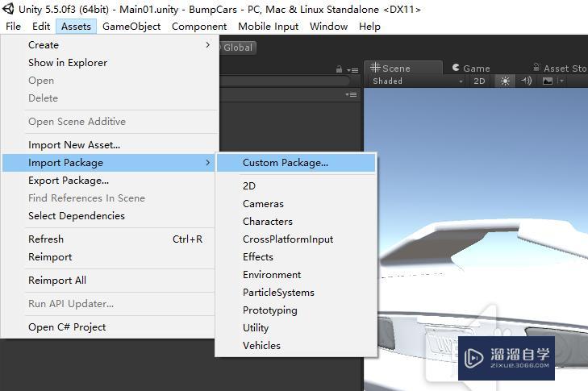The width and height of the screenshot is (588, 391).
Task: Import the Utility package
Action: (x=296, y=328)
